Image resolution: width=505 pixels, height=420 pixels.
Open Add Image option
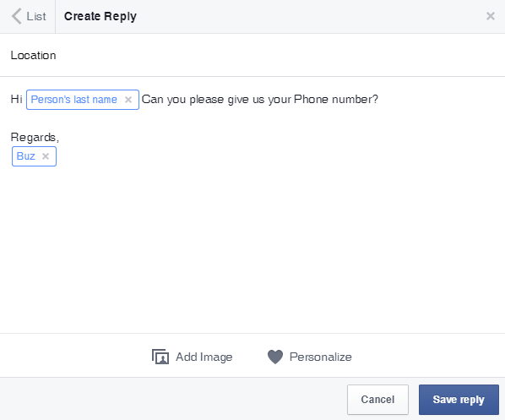coord(193,357)
